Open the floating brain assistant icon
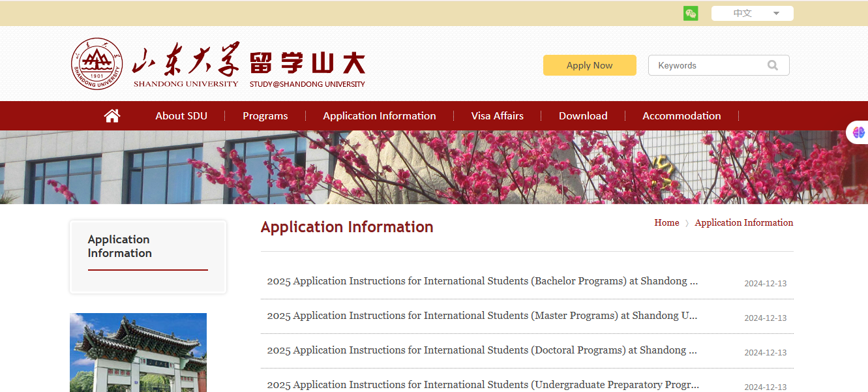Screen dimensions: 868x392 click(858, 132)
